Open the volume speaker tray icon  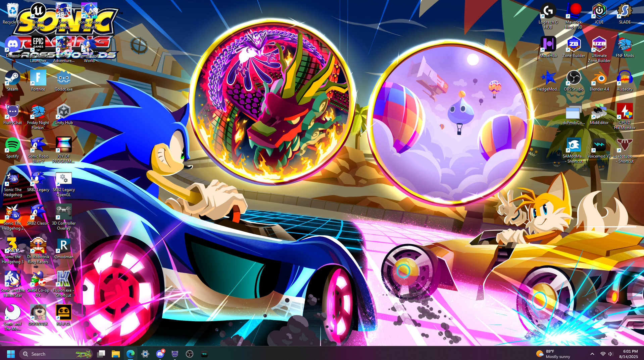point(610,354)
